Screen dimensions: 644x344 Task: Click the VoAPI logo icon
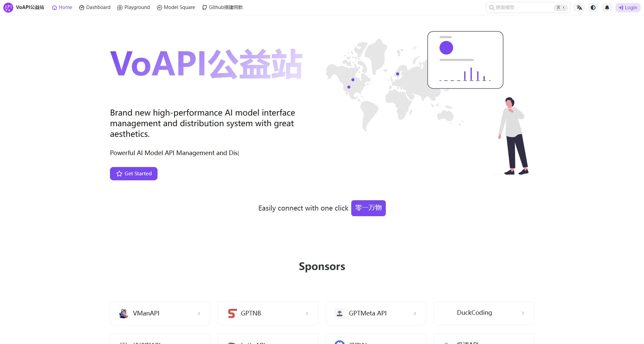tap(8, 7)
